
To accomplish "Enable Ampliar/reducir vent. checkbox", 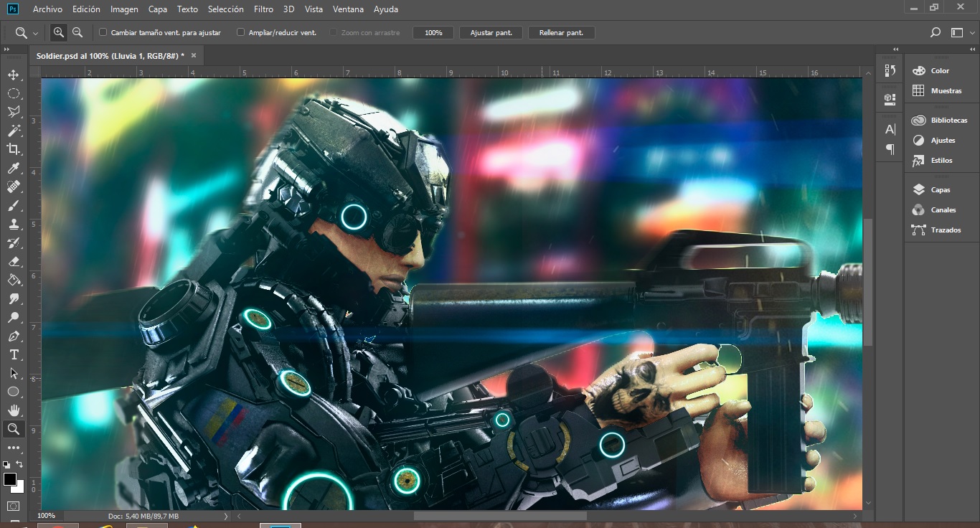I will click(240, 32).
